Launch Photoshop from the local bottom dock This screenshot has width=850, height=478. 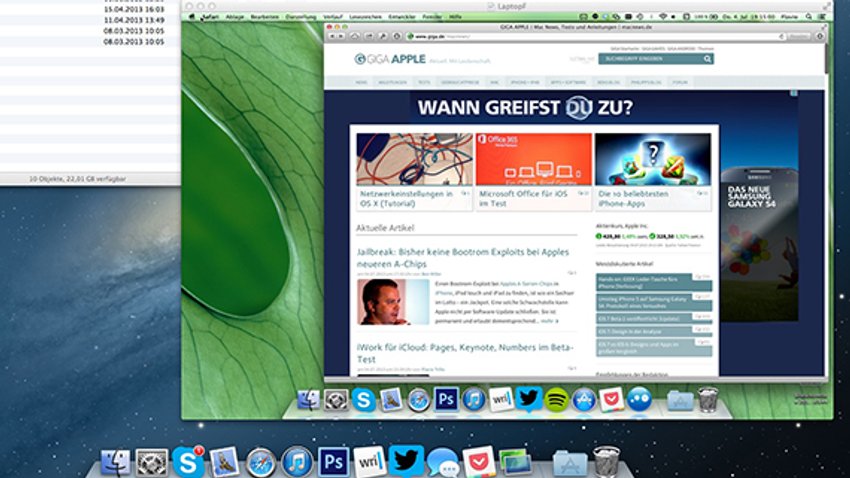coord(333,462)
